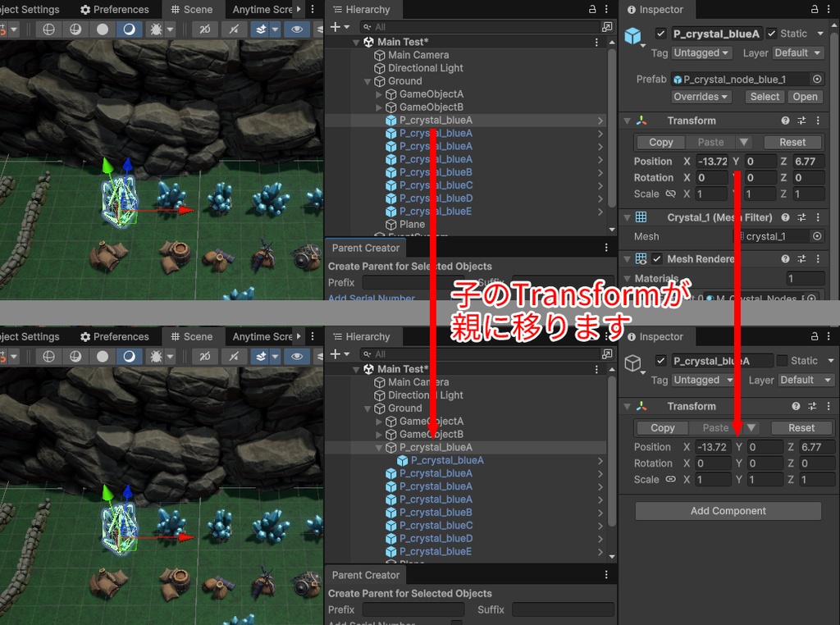
Task: Open Transform help icon in upper Inspector
Action: click(785, 121)
